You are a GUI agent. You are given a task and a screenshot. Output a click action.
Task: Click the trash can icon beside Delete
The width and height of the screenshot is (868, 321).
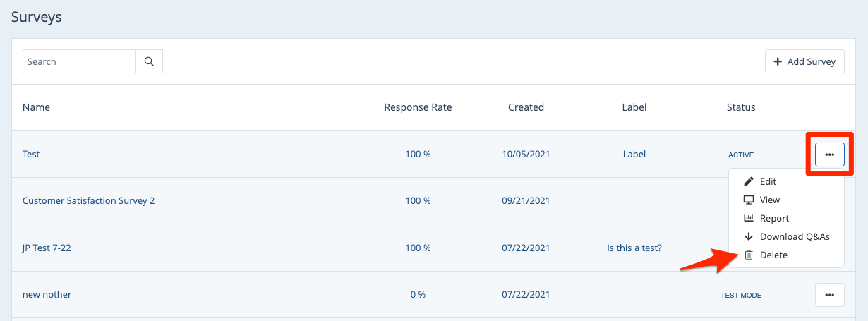pyautogui.click(x=749, y=255)
